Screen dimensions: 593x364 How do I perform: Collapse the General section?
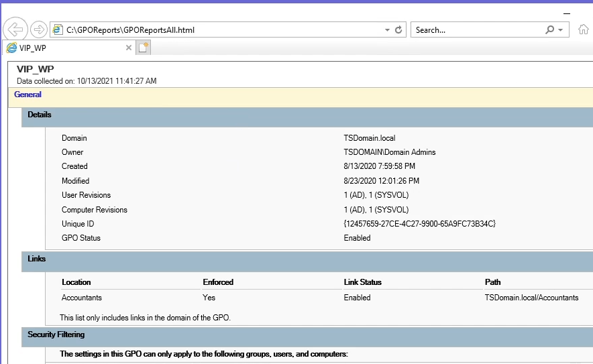28,95
